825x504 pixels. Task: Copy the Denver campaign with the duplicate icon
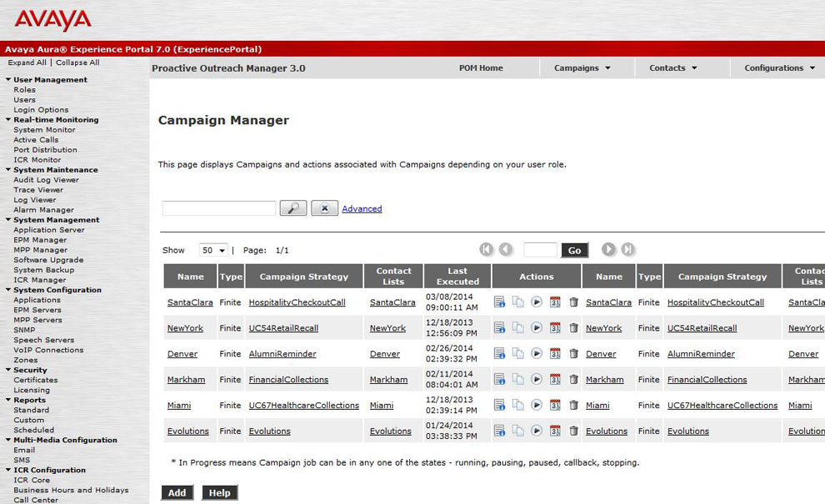pyautogui.click(x=518, y=353)
